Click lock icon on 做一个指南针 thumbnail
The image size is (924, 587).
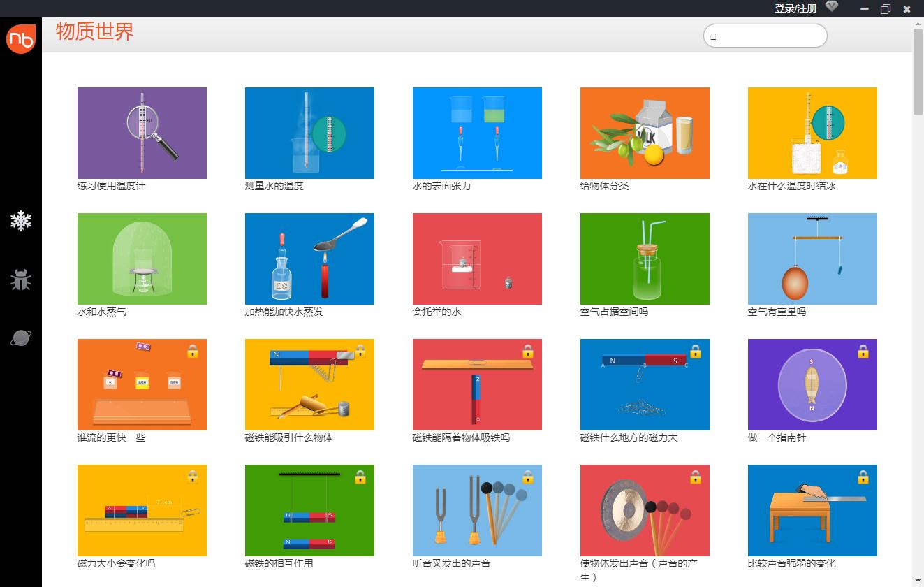[863, 351]
